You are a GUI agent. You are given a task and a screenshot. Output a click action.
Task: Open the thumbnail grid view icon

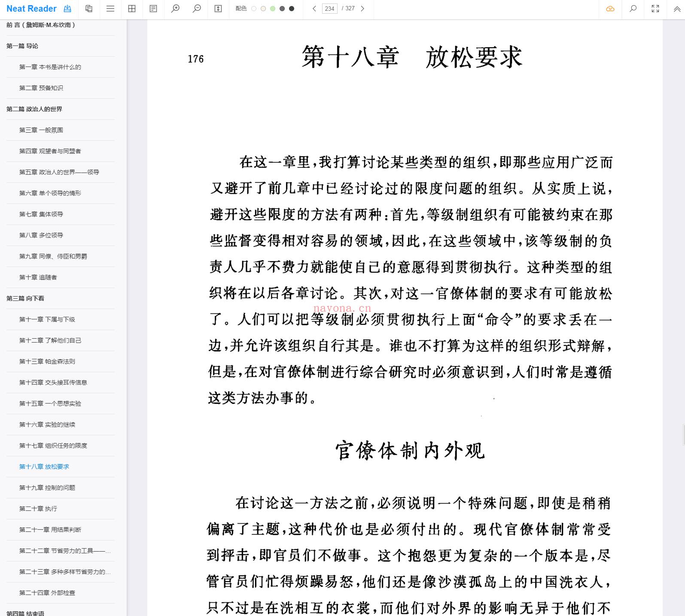132,9
